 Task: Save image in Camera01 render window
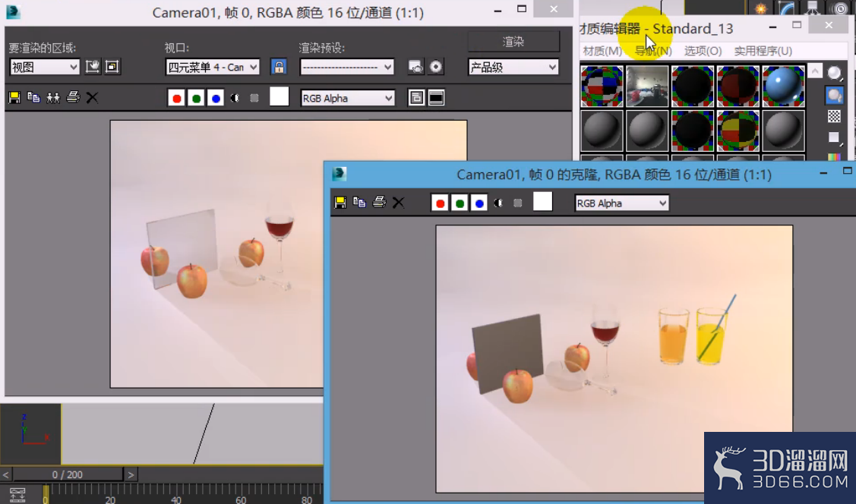(x=14, y=98)
